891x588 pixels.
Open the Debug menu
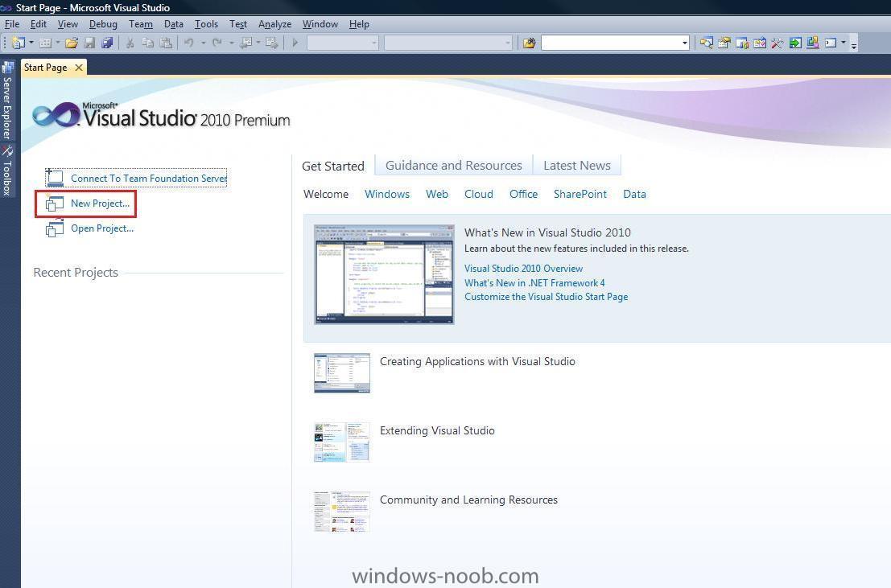click(103, 24)
